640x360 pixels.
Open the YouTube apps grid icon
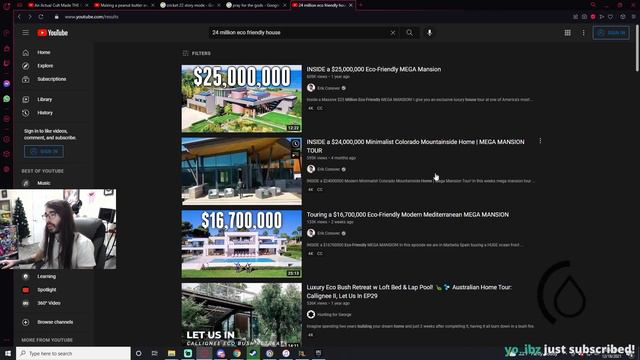567,33
